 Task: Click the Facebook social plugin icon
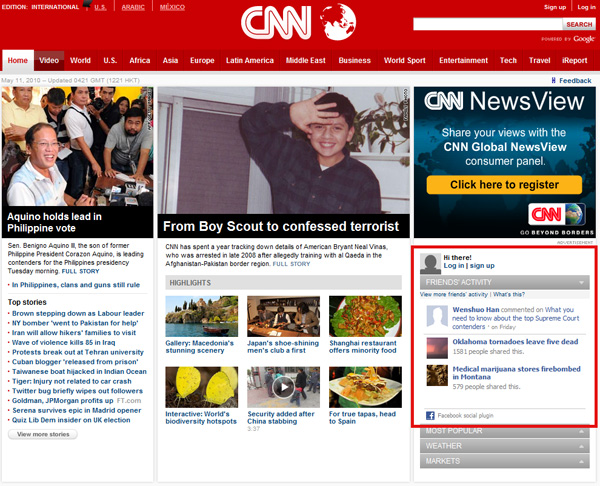click(430, 415)
